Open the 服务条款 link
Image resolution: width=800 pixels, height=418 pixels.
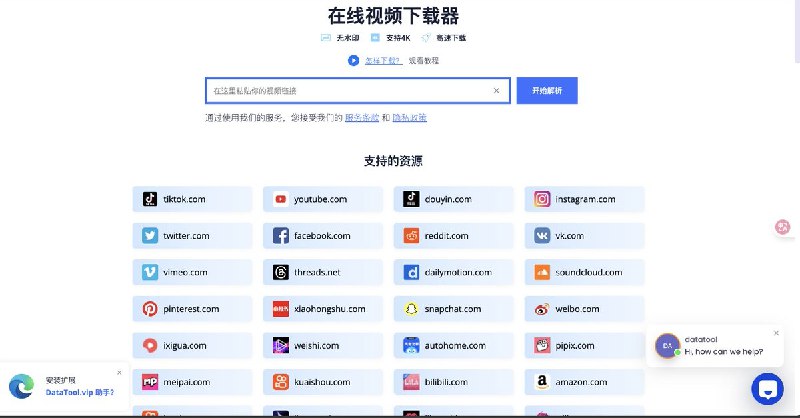pos(362,117)
